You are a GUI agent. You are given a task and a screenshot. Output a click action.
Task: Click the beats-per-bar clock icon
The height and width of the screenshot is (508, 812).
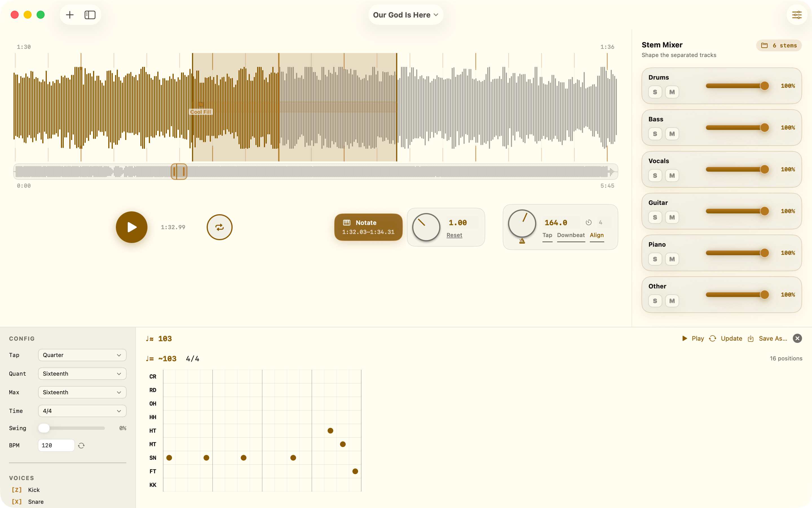[588, 222]
